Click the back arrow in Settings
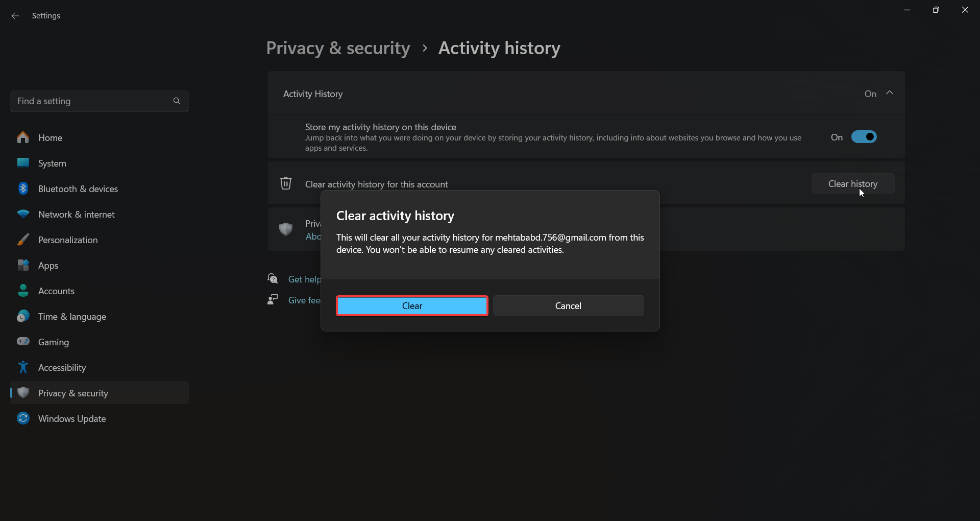The height and width of the screenshot is (521, 980). coord(15,16)
